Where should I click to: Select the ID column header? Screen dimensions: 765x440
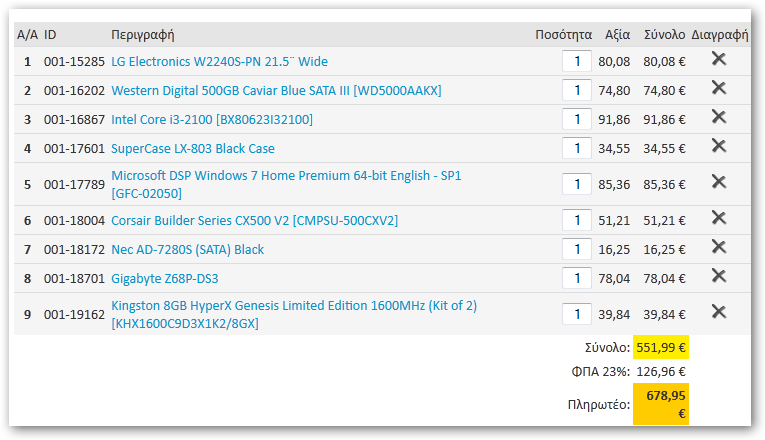50,35
